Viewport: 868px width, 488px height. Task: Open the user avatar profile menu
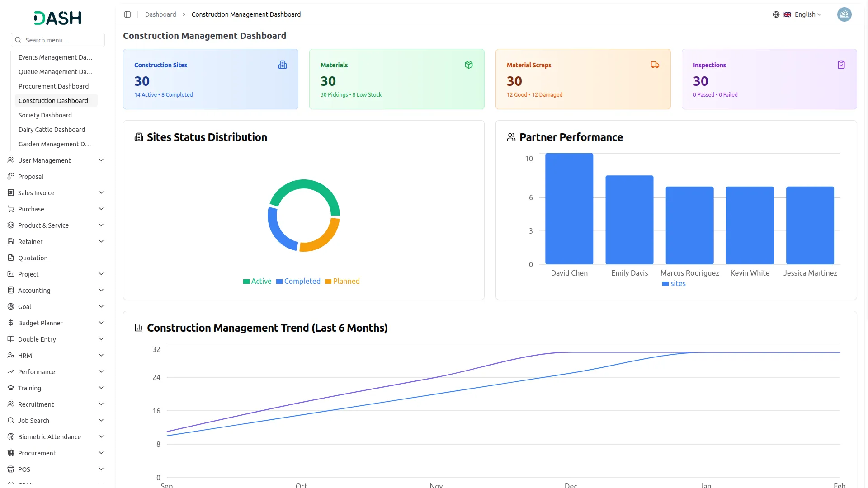844,14
